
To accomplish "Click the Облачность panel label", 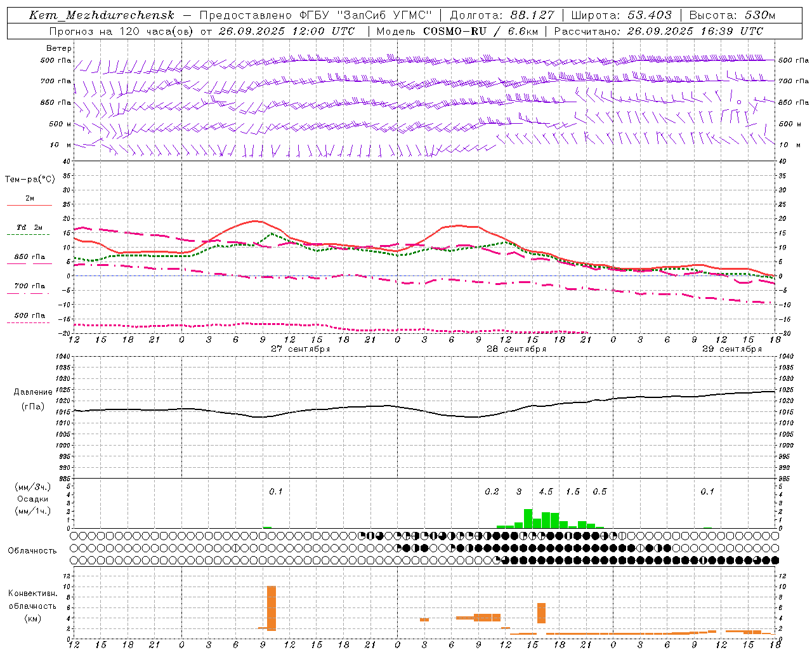I will tap(32, 550).
